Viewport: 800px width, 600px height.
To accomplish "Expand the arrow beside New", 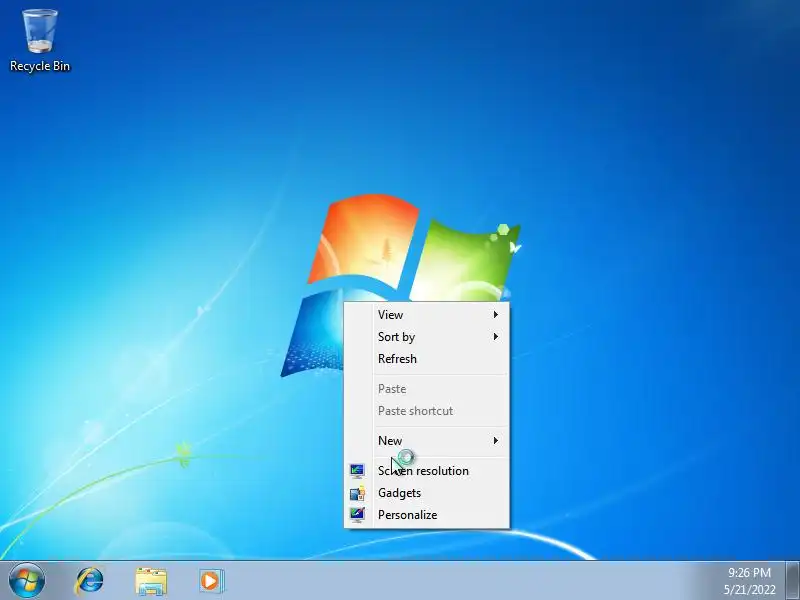I will [x=495, y=440].
